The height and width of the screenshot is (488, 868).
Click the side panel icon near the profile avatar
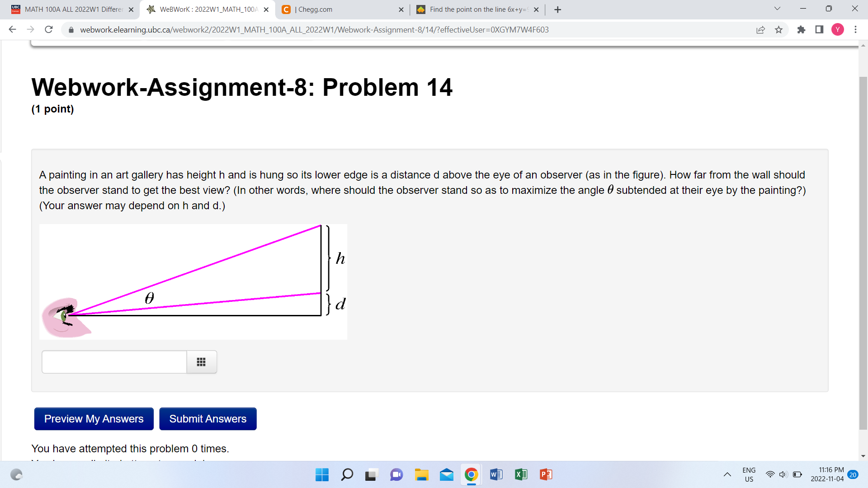[x=819, y=29]
